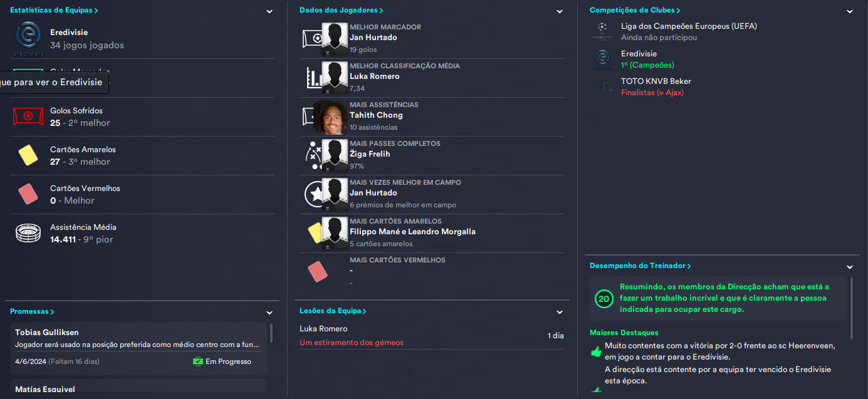The image size is (868, 399).
Task: Select Jan Hurtado as top scorer
Action: [374, 38]
